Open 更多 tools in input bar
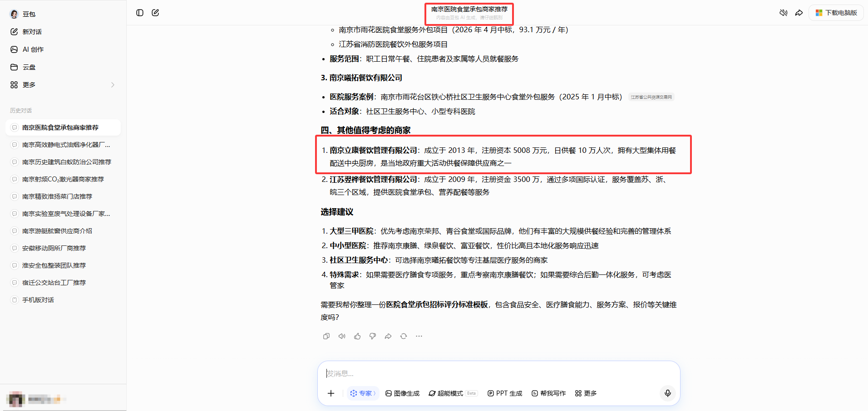 586,393
